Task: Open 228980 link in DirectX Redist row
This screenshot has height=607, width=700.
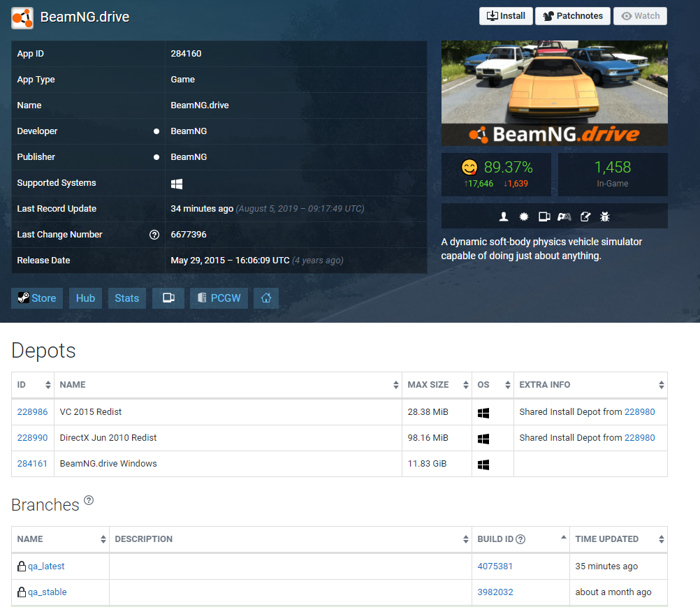Action: point(640,438)
